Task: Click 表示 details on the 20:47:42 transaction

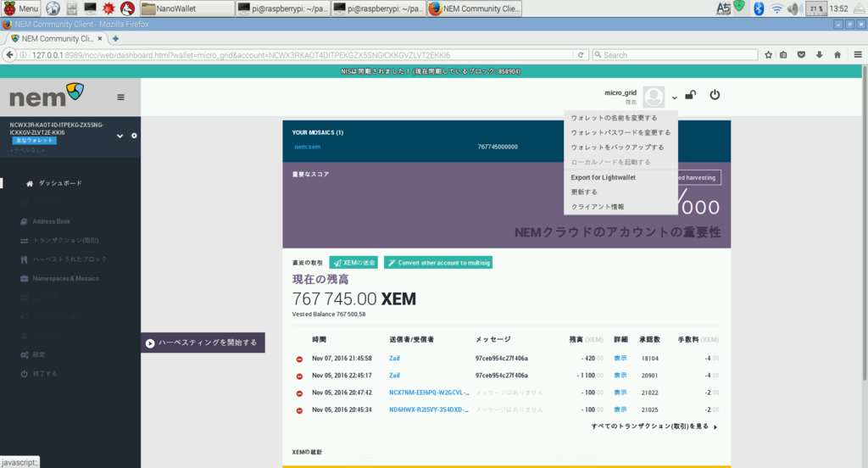Action: (620, 393)
